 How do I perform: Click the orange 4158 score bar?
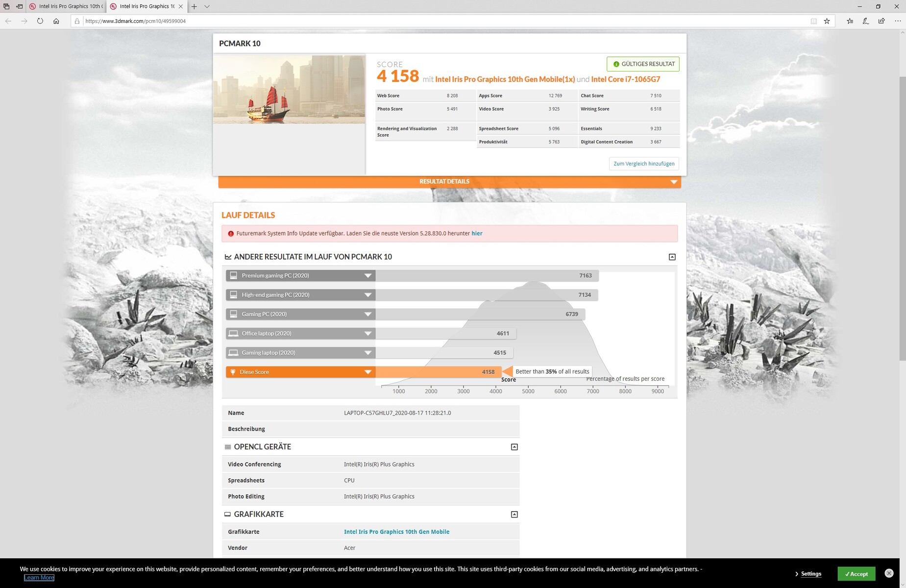(x=439, y=372)
